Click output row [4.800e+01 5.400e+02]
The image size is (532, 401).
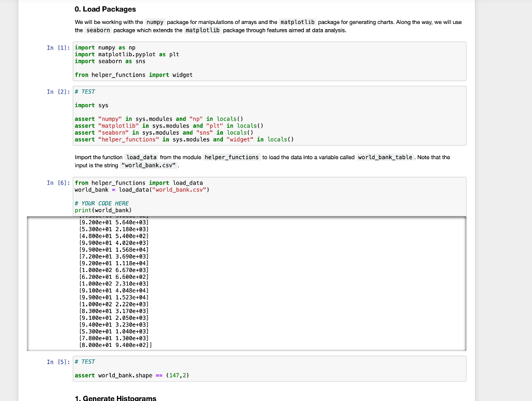(x=114, y=236)
